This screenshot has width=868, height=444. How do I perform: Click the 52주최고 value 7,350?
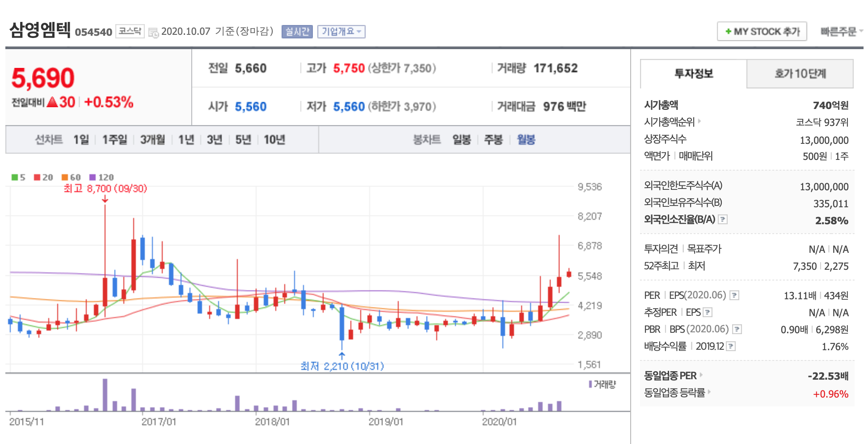click(x=805, y=266)
